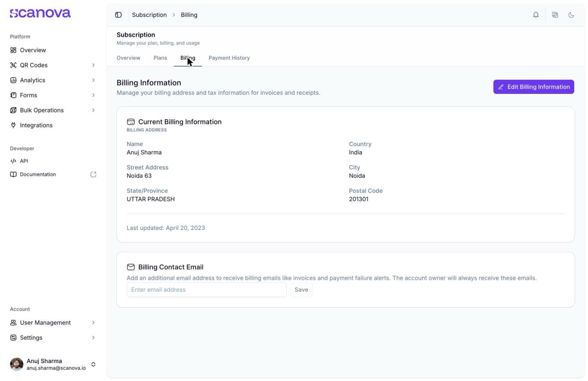Click the state value UTTAR PRADESH
588x381 pixels.
pyautogui.click(x=150, y=200)
